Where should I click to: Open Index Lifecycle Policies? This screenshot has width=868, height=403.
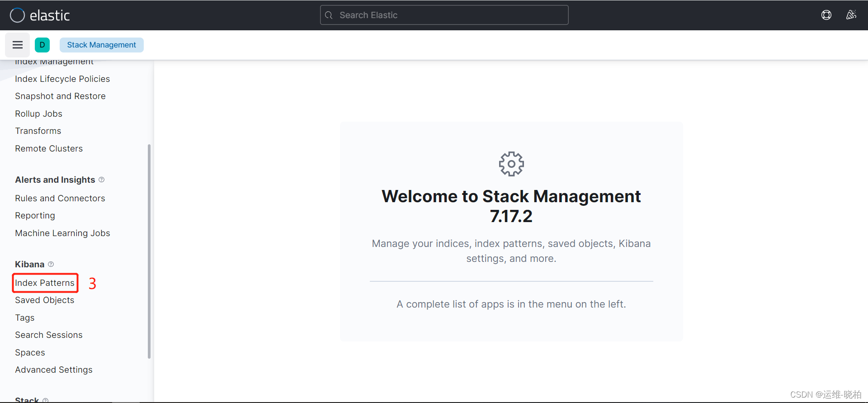62,79
